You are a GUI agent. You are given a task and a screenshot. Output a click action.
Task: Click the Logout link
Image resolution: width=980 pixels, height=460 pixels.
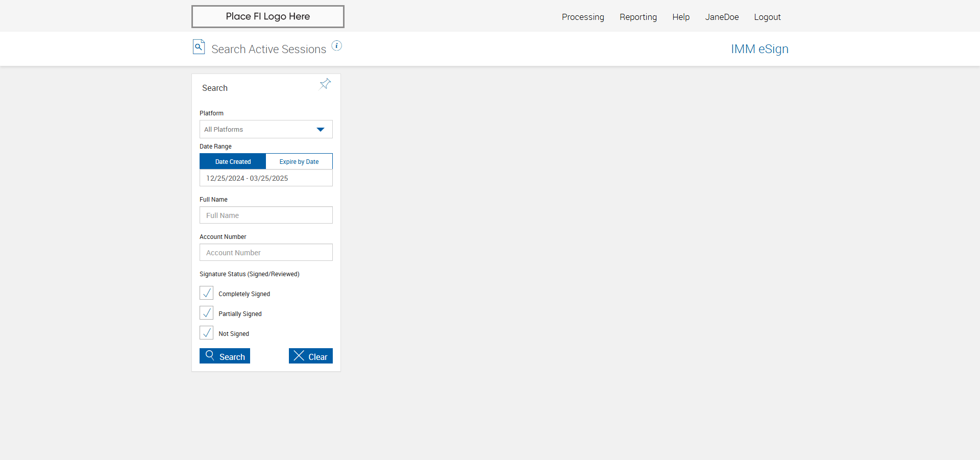(767, 17)
